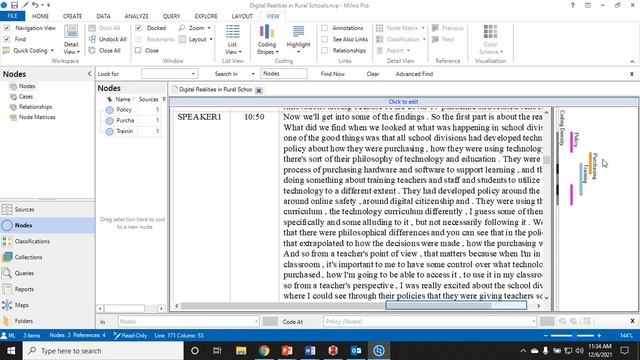The image size is (640, 360).
Task: Click the Save icon in title bar
Action: point(14,5)
